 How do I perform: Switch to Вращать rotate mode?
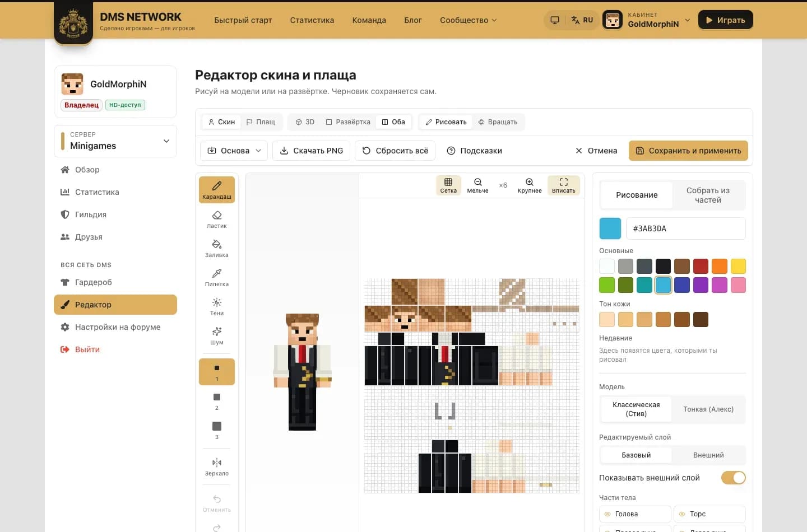click(498, 122)
